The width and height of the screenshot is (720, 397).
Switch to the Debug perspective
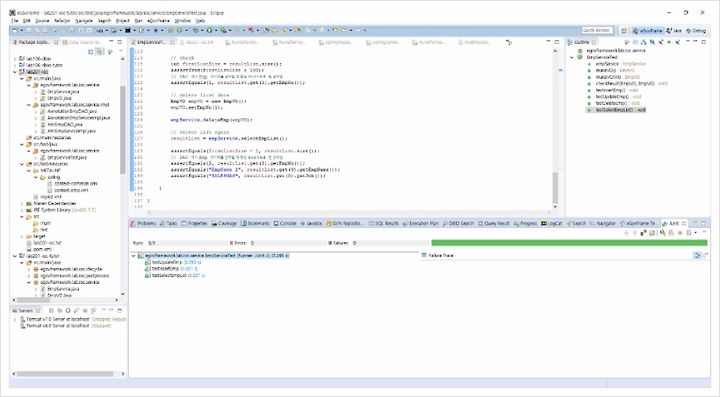pyautogui.click(x=696, y=31)
